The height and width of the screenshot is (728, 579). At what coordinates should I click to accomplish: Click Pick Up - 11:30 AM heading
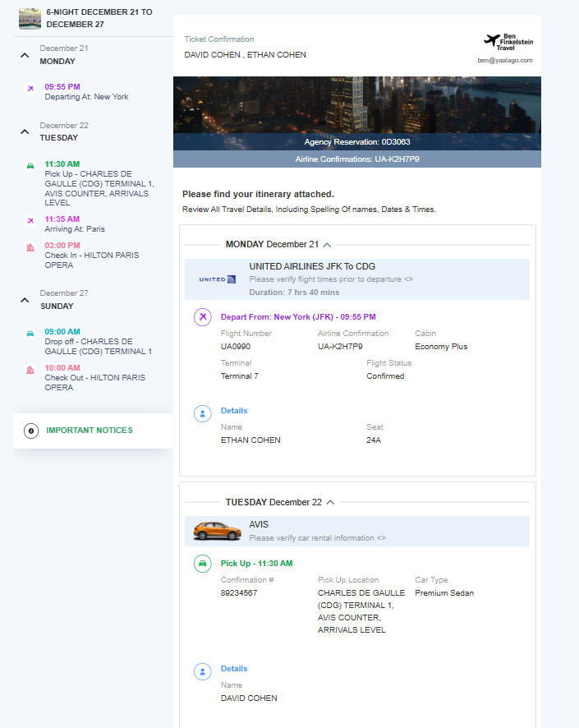click(x=256, y=563)
